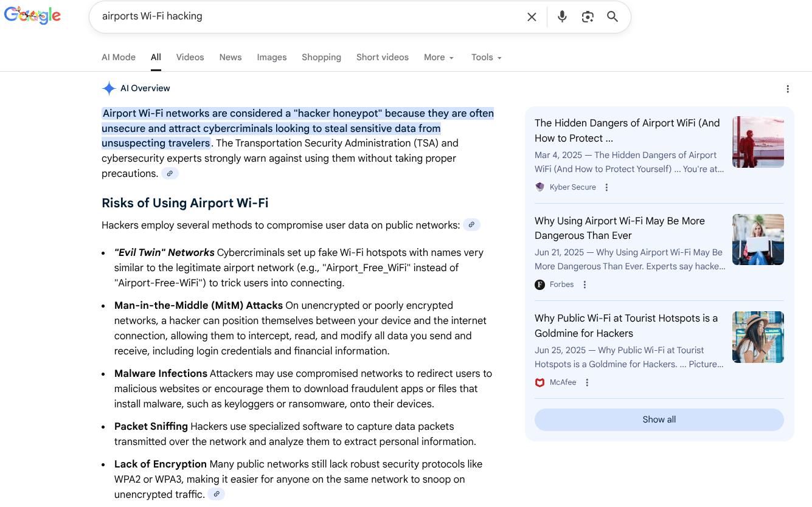812x507 pixels.
Task: Click the "Jun 25, 2025" article snippet
Action: 629,357
